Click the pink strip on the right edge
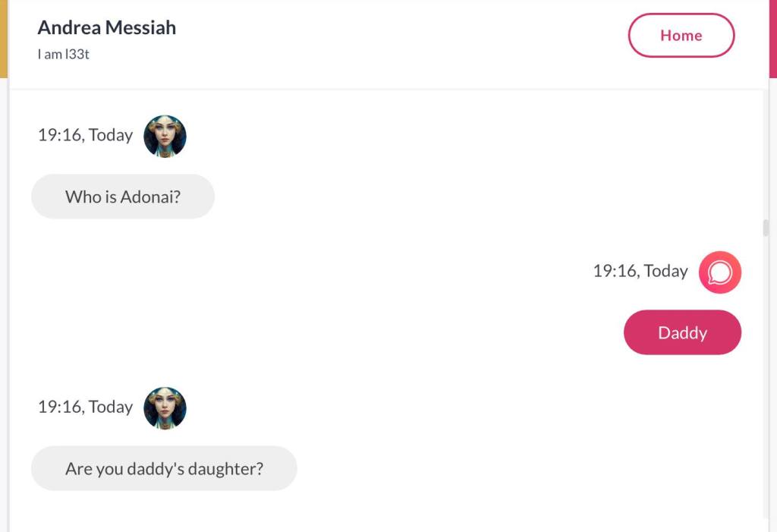The height and width of the screenshot is (532, 777). pyautogui.click(x=772, y=38)
